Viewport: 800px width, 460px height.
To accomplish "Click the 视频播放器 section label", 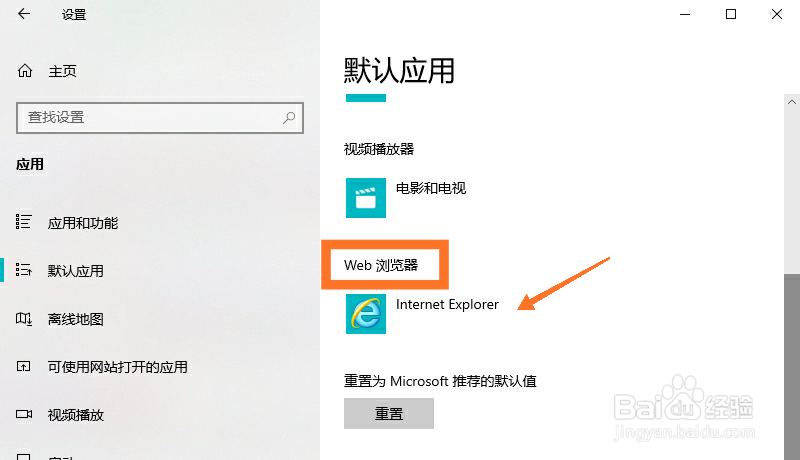I will pyautogui.click(x=379, y=149).
